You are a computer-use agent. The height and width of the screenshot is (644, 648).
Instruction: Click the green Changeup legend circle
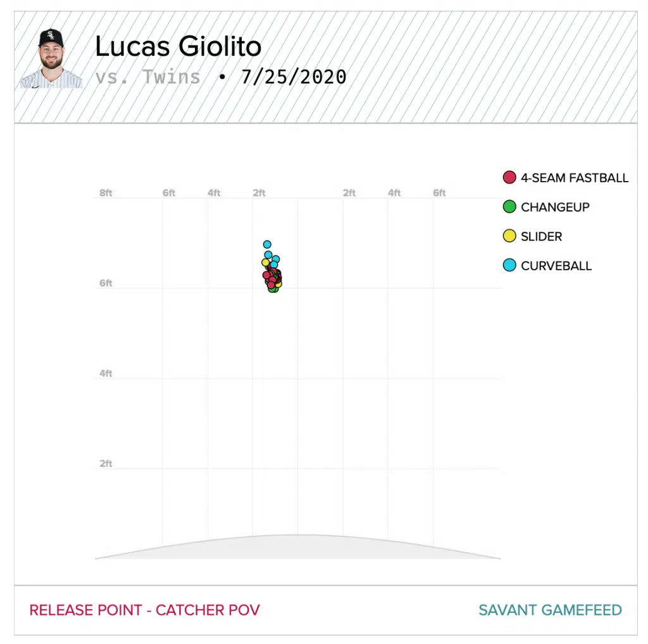509,207
